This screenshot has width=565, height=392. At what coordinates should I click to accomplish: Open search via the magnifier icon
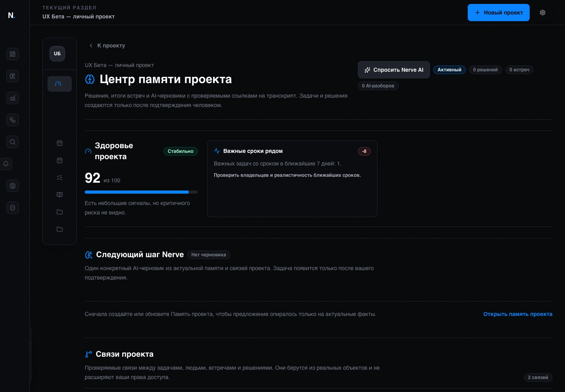[x=13, y=142]
